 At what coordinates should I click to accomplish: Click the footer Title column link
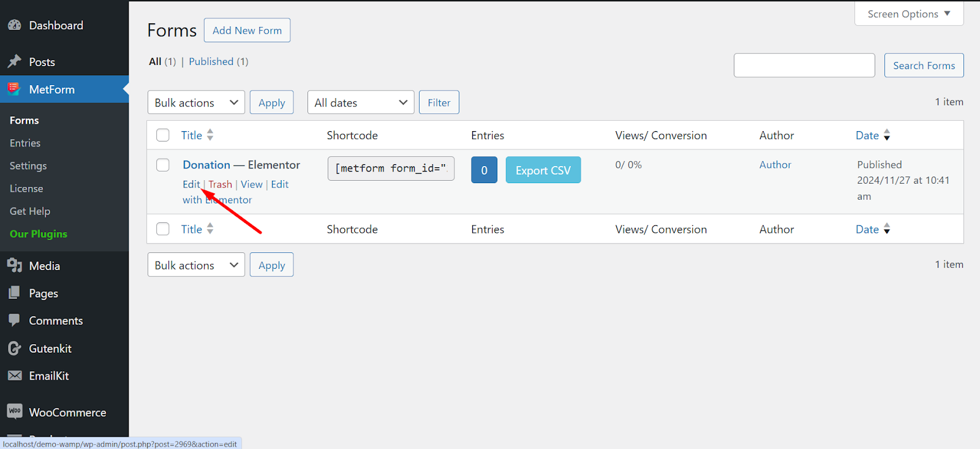pyautogui.click(x=192, y=229)
